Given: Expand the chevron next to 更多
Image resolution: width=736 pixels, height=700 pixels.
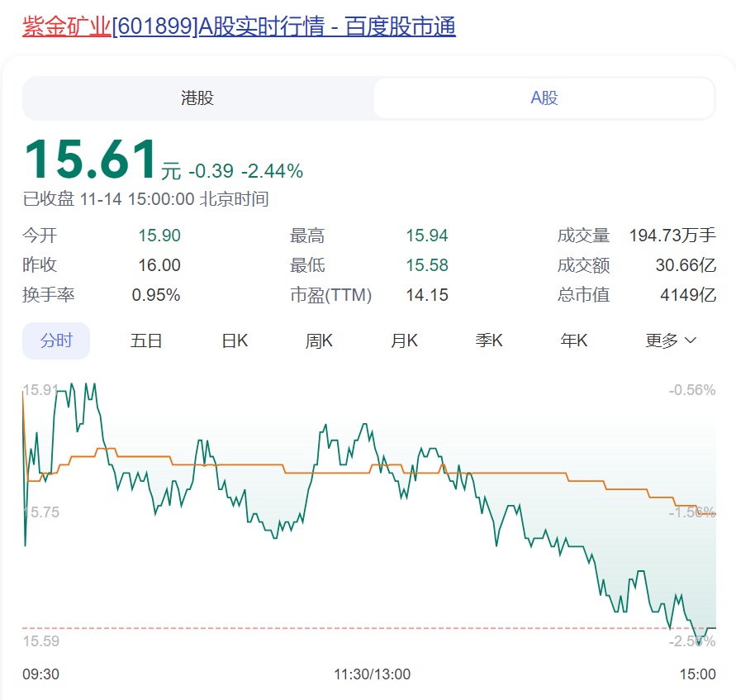Looking at the screenshot, I should [692, 340].
